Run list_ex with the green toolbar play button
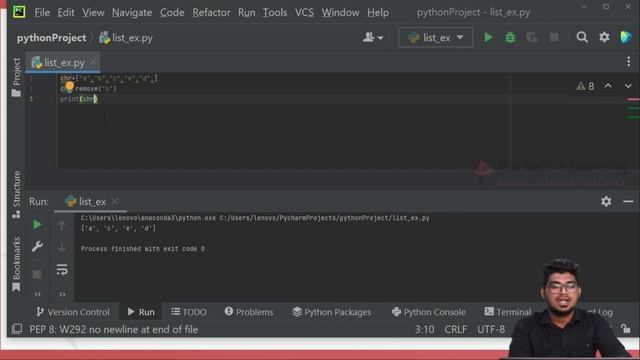 tap(488, 38)
